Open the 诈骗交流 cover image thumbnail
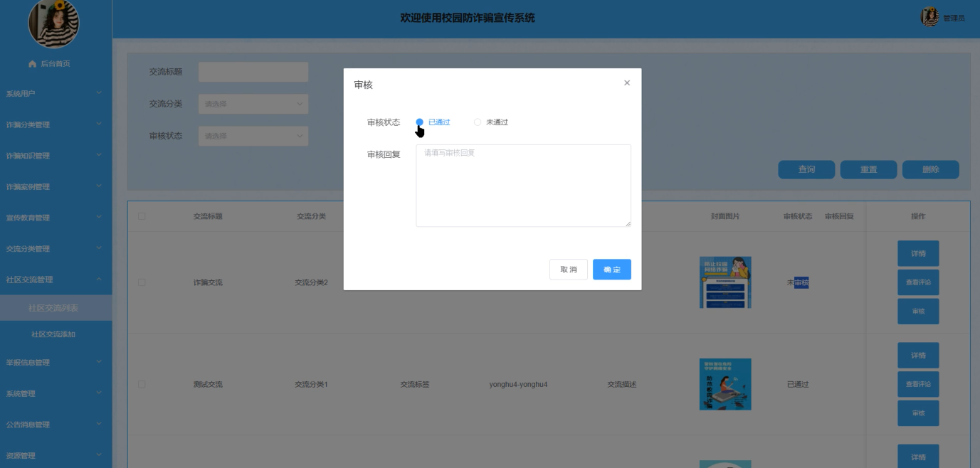This screenshot has width=980, height=468. pos(725,282)
